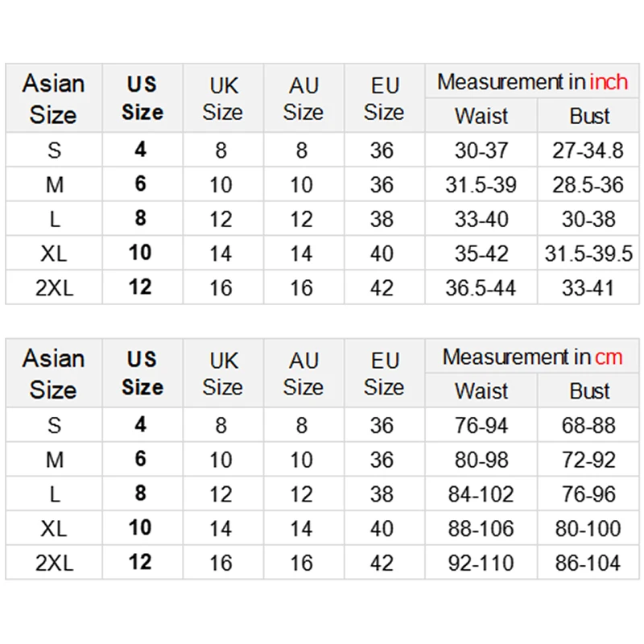Click the 'Measurement in cm' header
The width and height of the screenshot is (644, 644).
coord(532,357)
